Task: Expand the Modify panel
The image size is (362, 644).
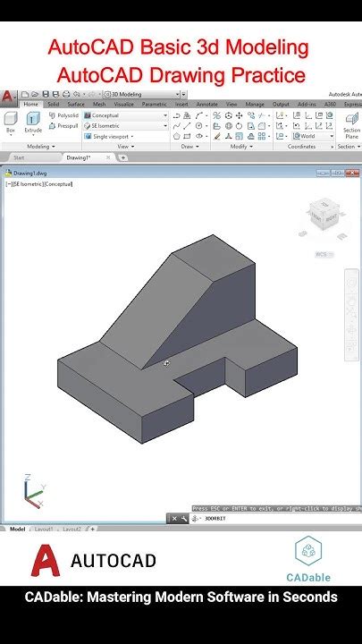Action: (241, 147)
